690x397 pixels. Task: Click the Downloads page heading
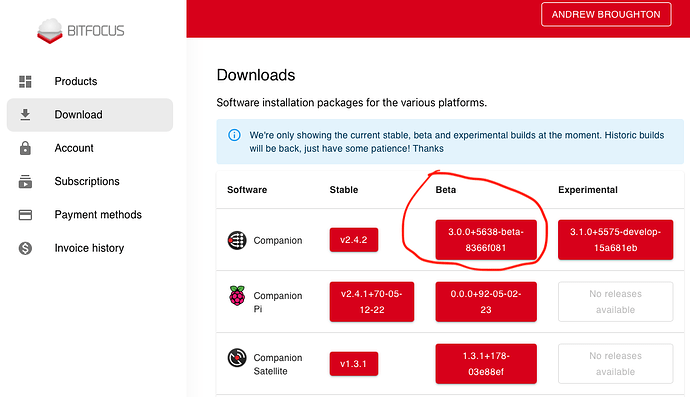pyautogui.click(x=256, y=75)
